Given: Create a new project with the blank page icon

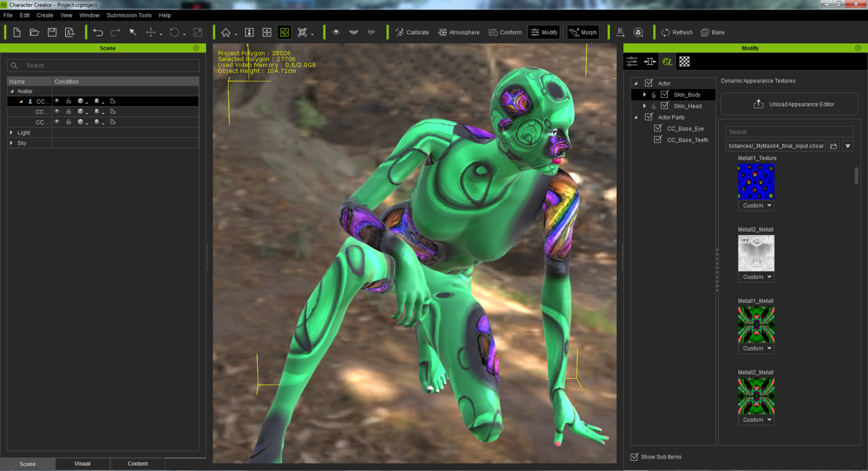Looking at the screenshot, I should (17, 33).
